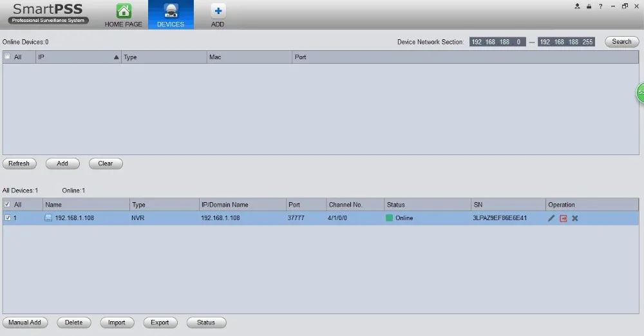Delete device with X icon in Operation
The height and width of the screenshot is (336, 644).
pos(575,218)
